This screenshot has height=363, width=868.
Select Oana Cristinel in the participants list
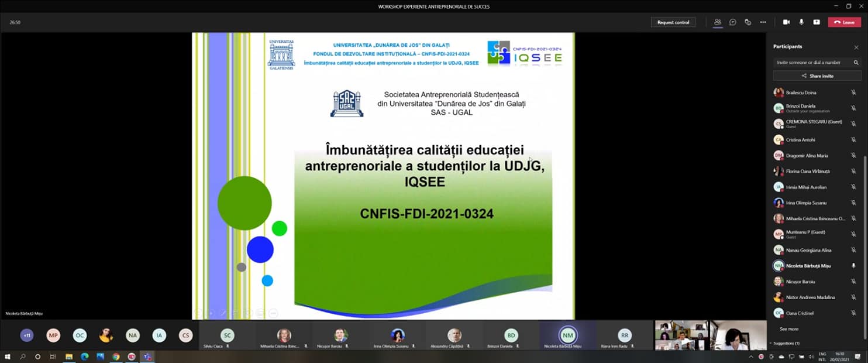[x=817, y=313]
